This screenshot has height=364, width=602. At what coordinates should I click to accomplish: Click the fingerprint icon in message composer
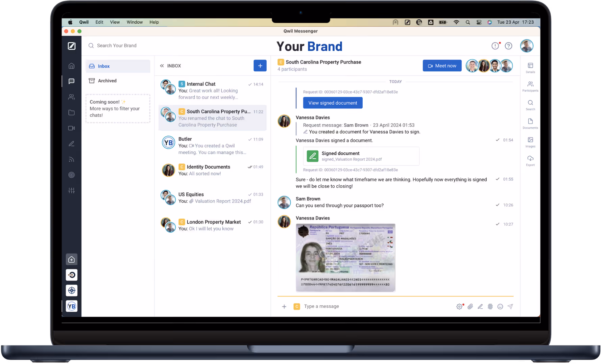[x=490, y=307]
